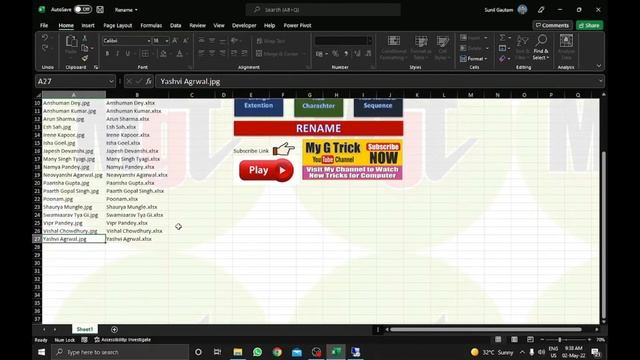This screenshot has width=640, height=360.
Task: Click the Change Extention blue button
Action: 258,107
